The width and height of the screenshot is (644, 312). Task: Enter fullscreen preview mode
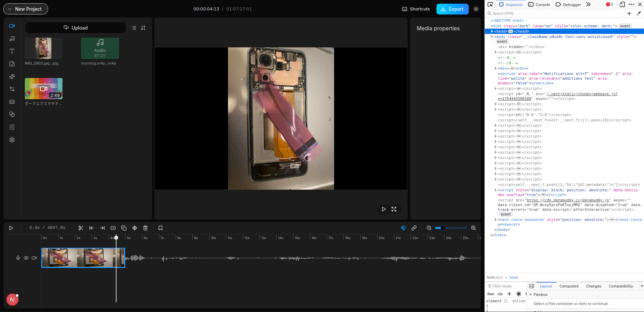click(394, 209)
